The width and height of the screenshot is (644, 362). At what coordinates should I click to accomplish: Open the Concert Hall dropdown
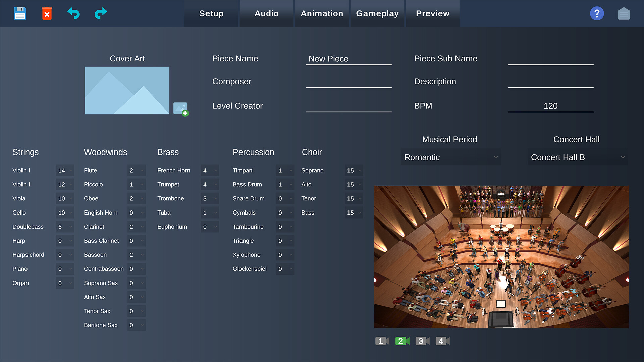click(577, 157)
